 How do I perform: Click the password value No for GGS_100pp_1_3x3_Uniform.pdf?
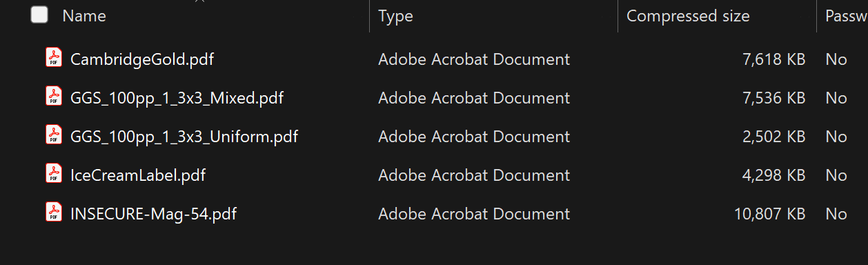click(836, 137)
